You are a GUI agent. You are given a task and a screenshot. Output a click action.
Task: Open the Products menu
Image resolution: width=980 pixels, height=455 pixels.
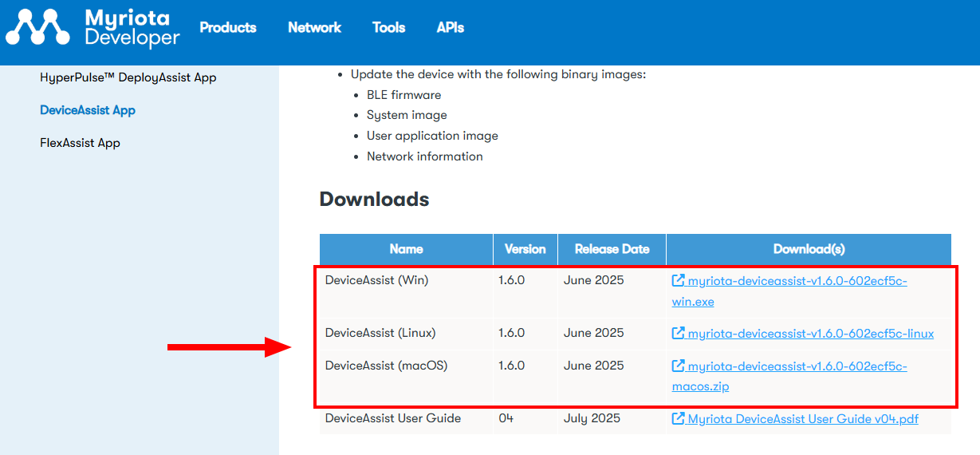pos(228,28)
